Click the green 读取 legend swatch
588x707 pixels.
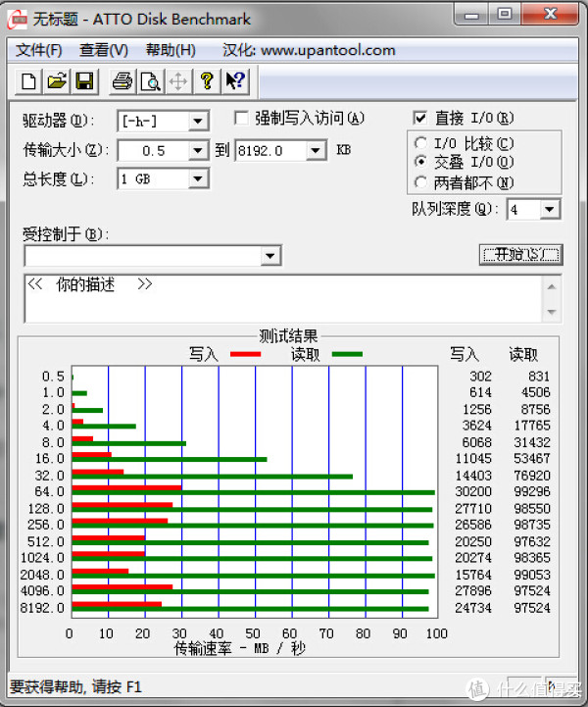point(347,354)
